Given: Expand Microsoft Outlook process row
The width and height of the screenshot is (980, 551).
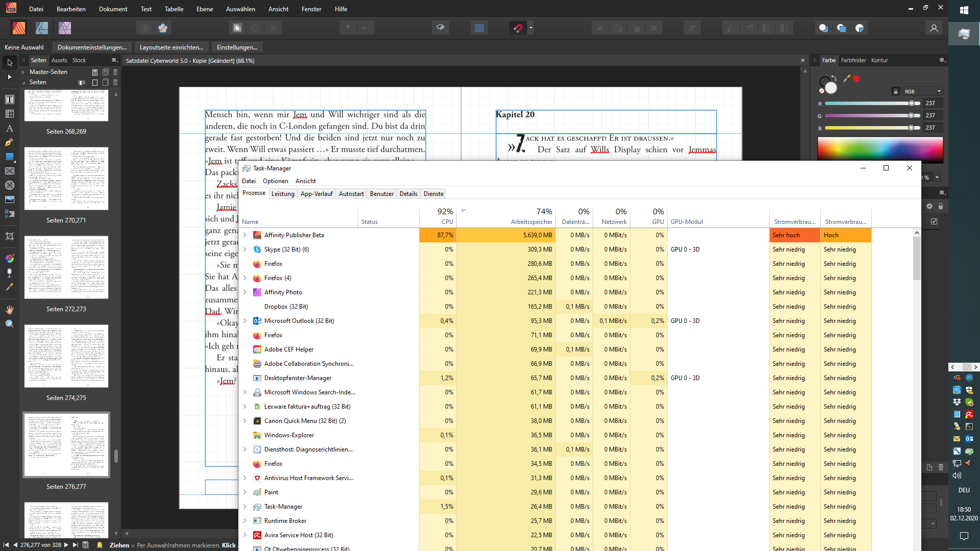Looking at the screenshot, I should (x=245, y=321).
